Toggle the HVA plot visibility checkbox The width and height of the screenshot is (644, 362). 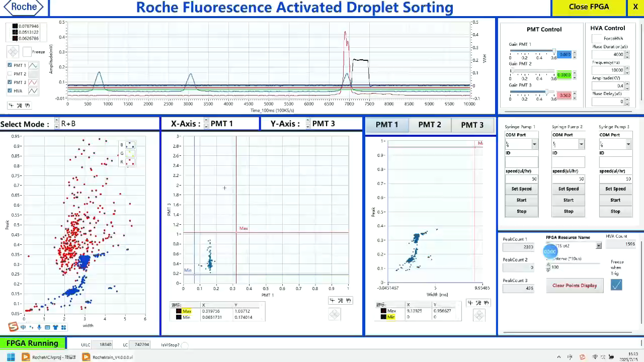(10, 91)
